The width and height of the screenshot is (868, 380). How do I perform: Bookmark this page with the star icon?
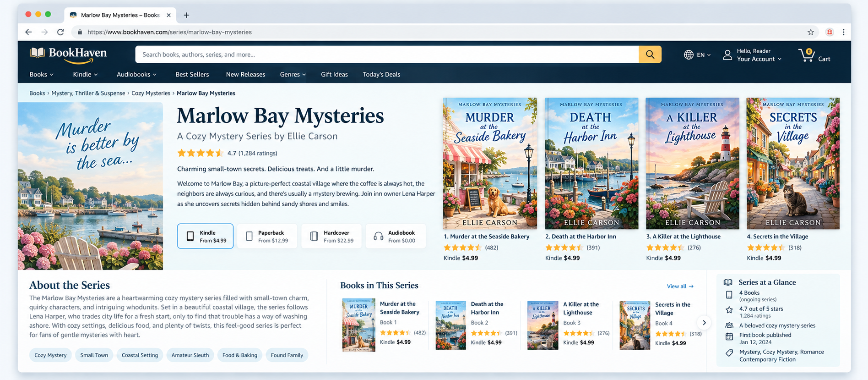coord(811,32)
